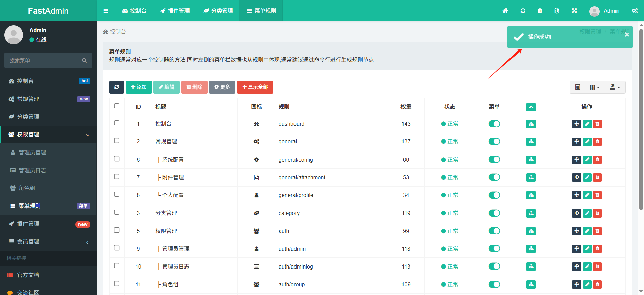Click the red 显示全部 button

pos(255,87)
